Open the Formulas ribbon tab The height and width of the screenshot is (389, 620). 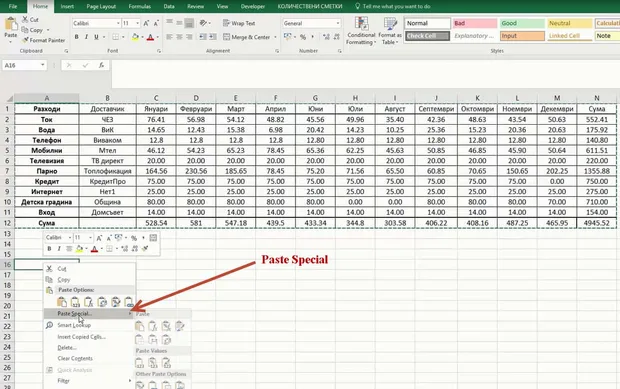coord(140,6)
